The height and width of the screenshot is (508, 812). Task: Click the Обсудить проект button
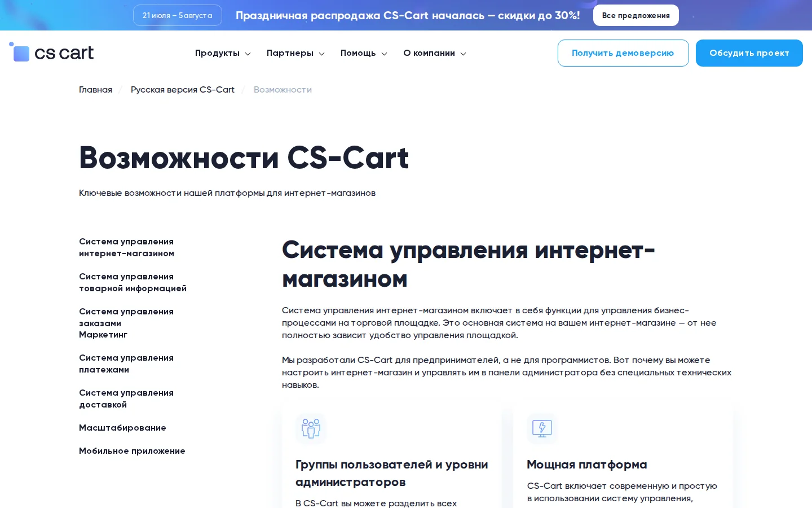tap(749, 53)
